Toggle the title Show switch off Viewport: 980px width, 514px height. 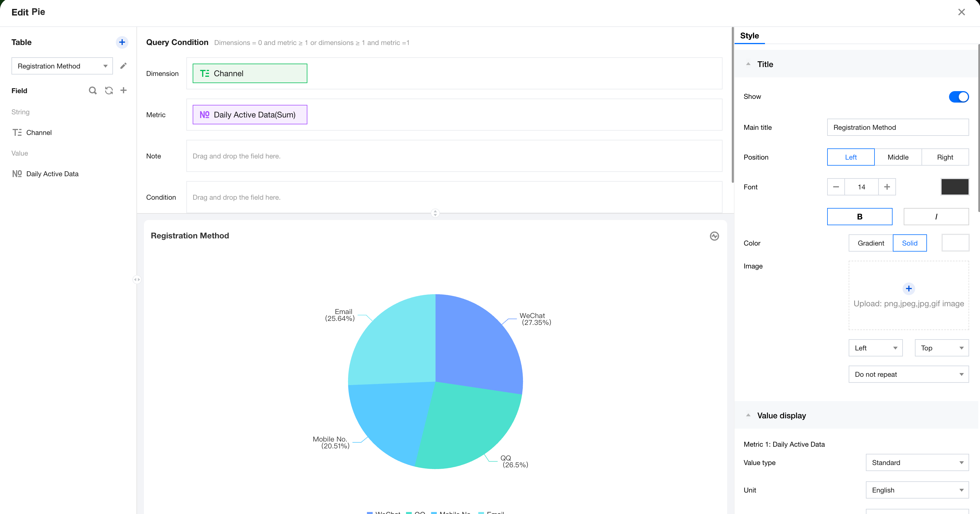point(958,97)
